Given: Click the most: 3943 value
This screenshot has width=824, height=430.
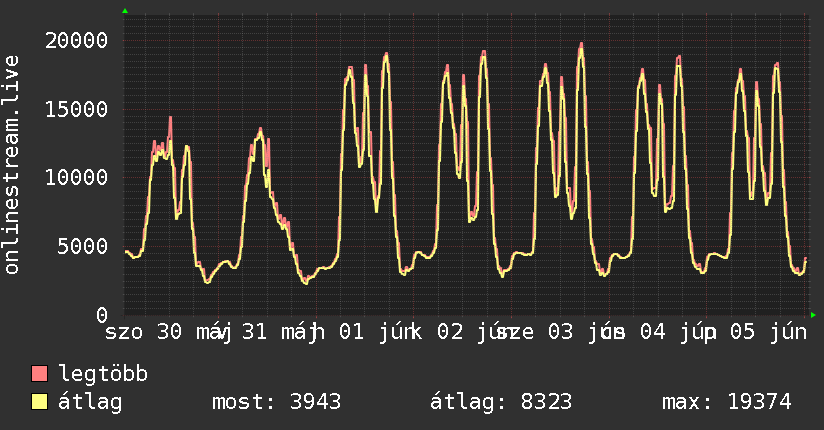Looking at the screenshot, I should 276,402.
